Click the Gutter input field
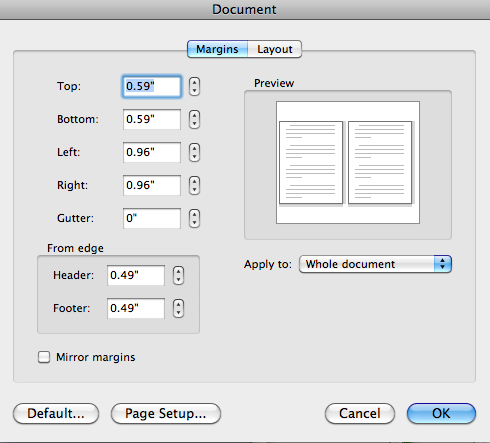This screenshot has width=490, height=443. click(152, 218)
